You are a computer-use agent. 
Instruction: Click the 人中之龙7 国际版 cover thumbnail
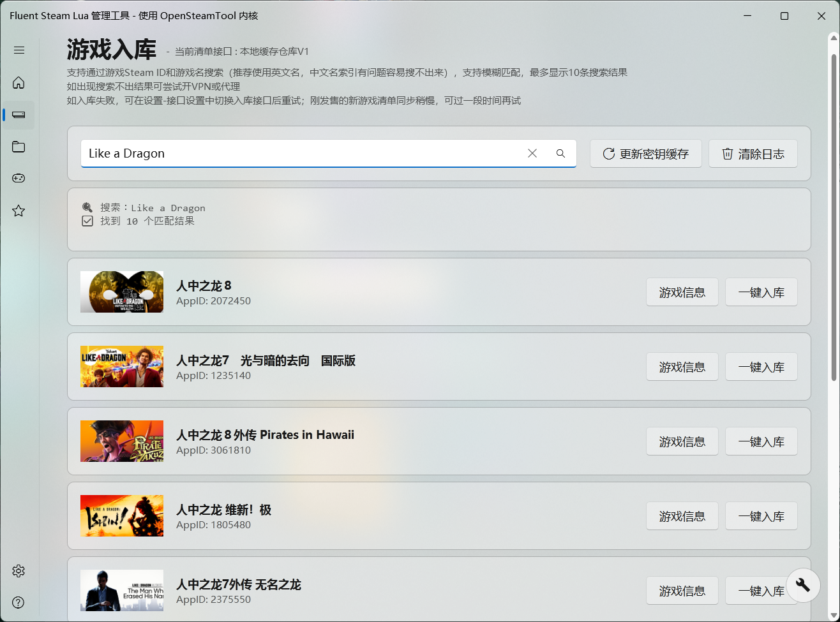click(122, 366)
